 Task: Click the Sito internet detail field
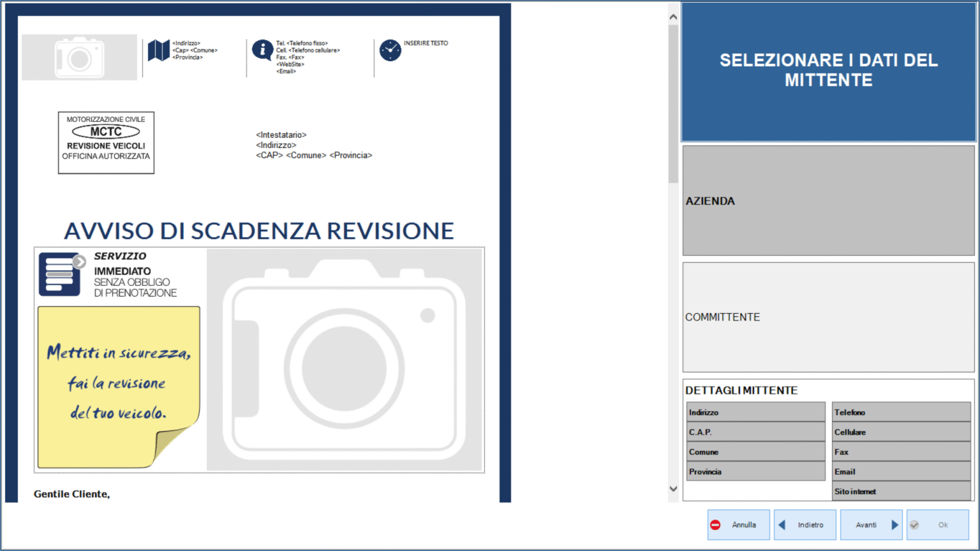coord(901,492)
